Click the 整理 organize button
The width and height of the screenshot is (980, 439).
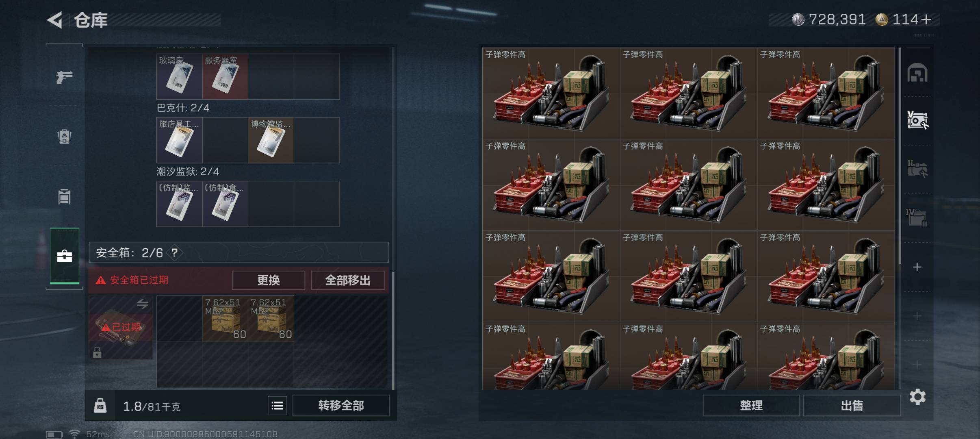pyautogui.click(x=751, y=405)
